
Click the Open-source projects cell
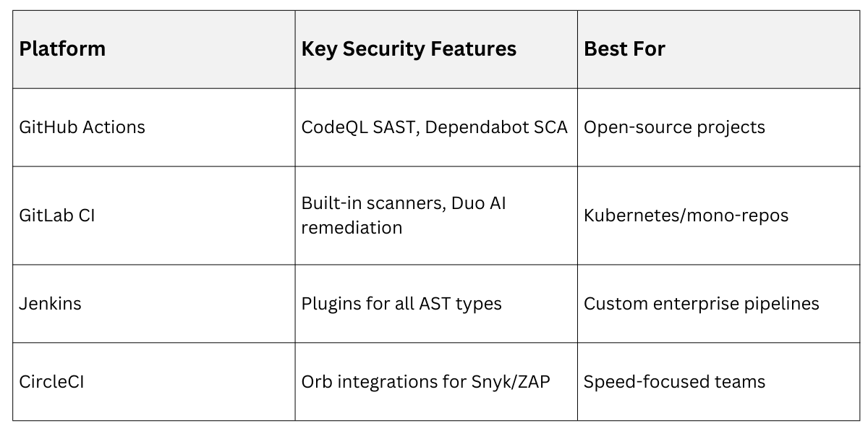tap(674, 127)
